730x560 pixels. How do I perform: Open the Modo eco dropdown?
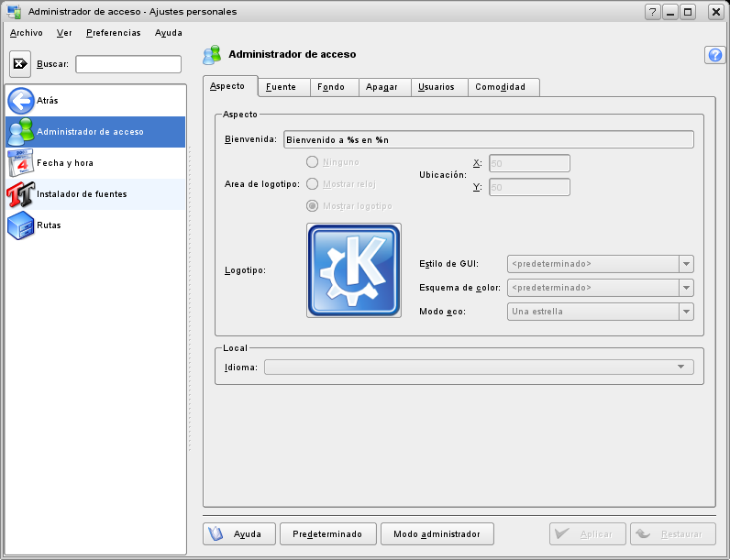pos(600,312)
